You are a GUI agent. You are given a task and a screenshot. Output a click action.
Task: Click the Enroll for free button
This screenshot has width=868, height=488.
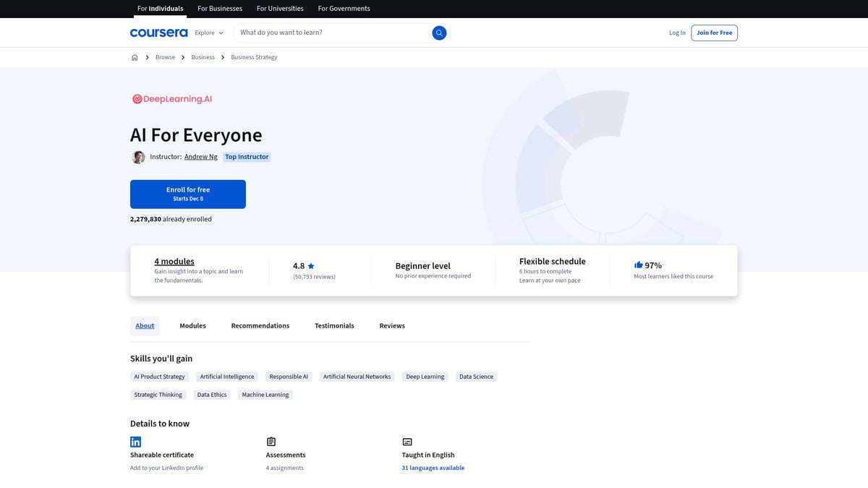(x=188, y=194)
